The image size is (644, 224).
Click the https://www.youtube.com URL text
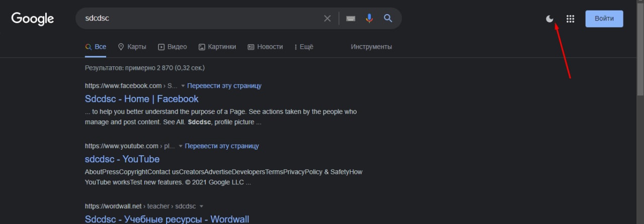[x=122, y=146]
